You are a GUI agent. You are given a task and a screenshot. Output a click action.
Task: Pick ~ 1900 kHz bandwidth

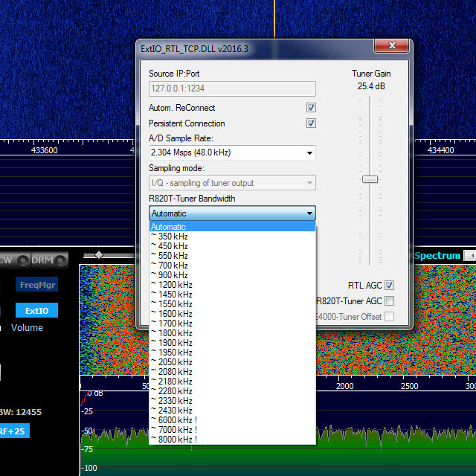point(232,343)
